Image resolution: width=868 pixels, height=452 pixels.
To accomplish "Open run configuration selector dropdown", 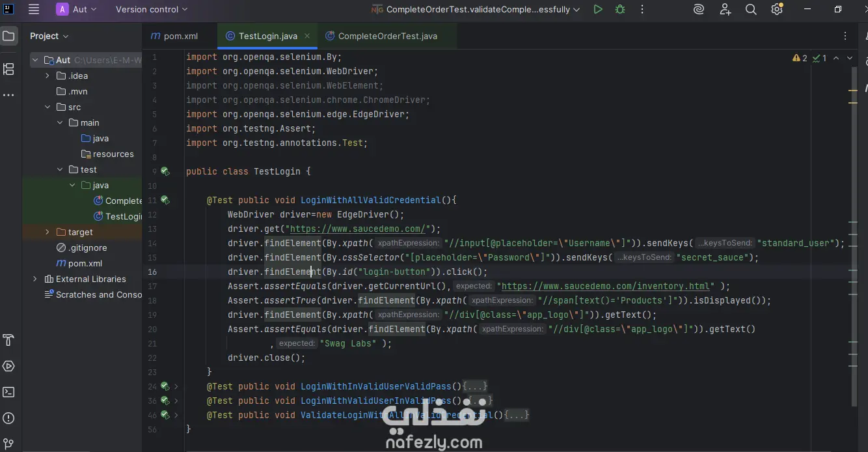I will [475, 9].
